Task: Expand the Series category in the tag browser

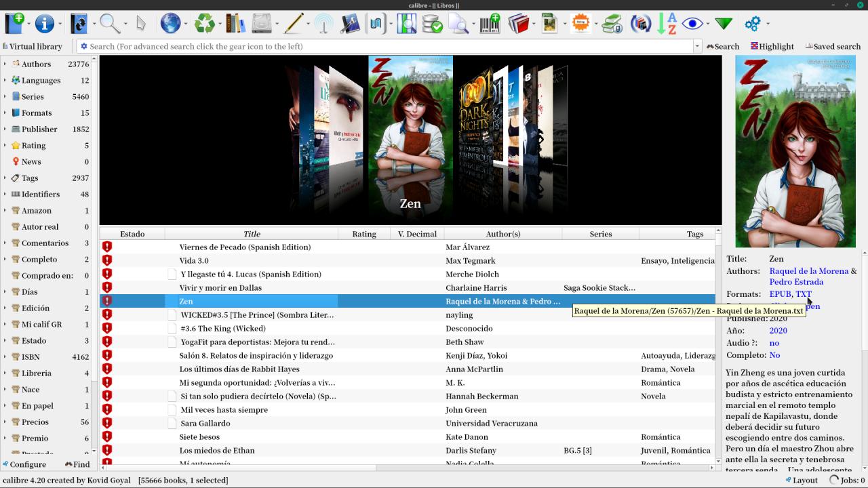Action: coord(5,96)
